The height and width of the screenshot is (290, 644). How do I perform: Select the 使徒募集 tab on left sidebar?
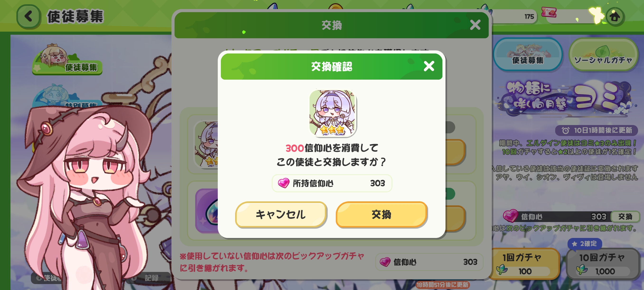point(67,60)
